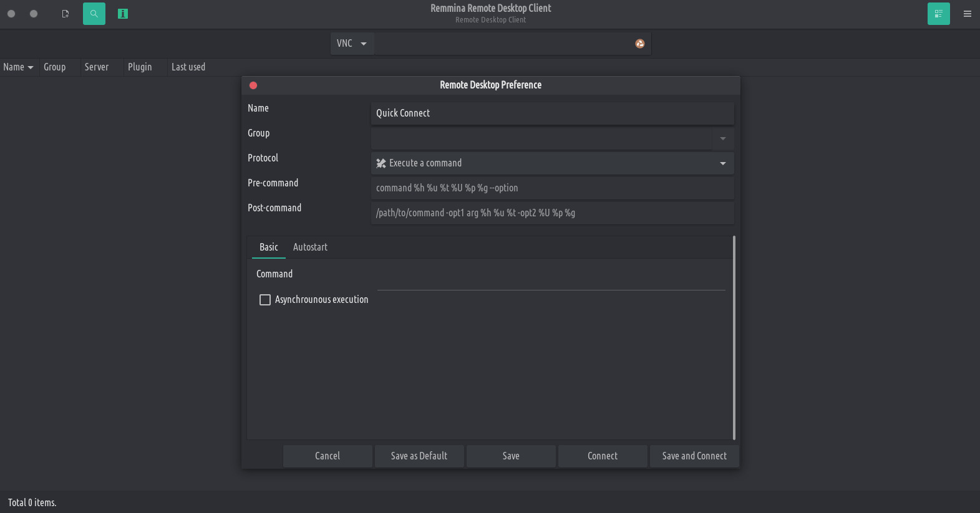Click the dialog's vertical scrollbar
The height and width of the screenshot is (513, 980).
(x=734, y=338)
